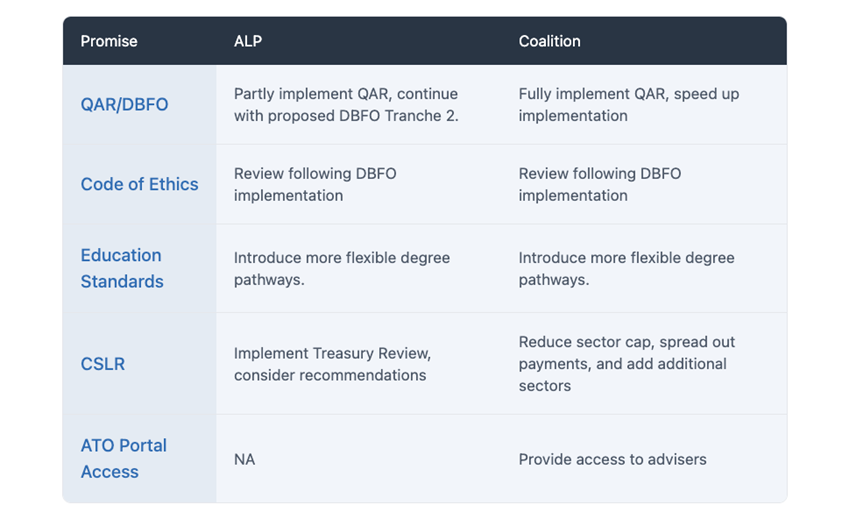Select Coalition's fully implement QAR cell
842x519 pixels.
click(x=644, y=105)
